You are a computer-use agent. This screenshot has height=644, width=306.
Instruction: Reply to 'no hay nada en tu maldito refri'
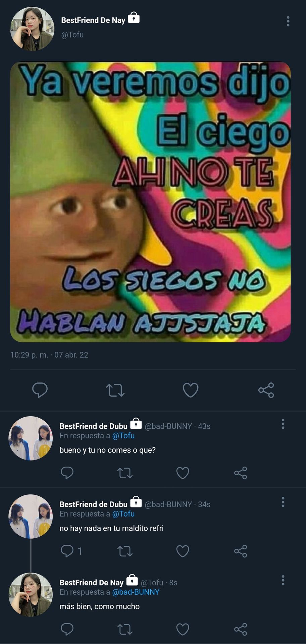point(67,551)
